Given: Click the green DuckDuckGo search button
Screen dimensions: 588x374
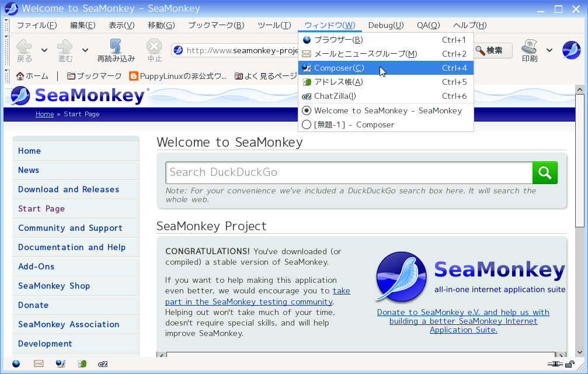Looking at the screenshot, I should click(x=545, y=172).
